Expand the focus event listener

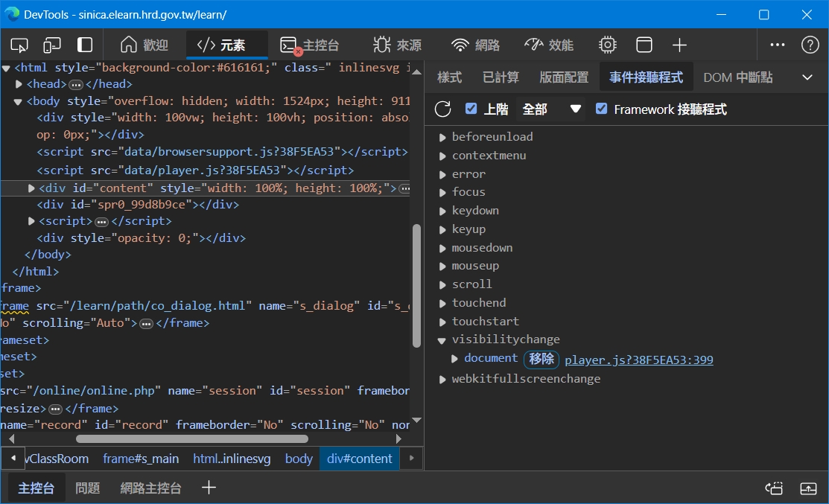[442, 192]
